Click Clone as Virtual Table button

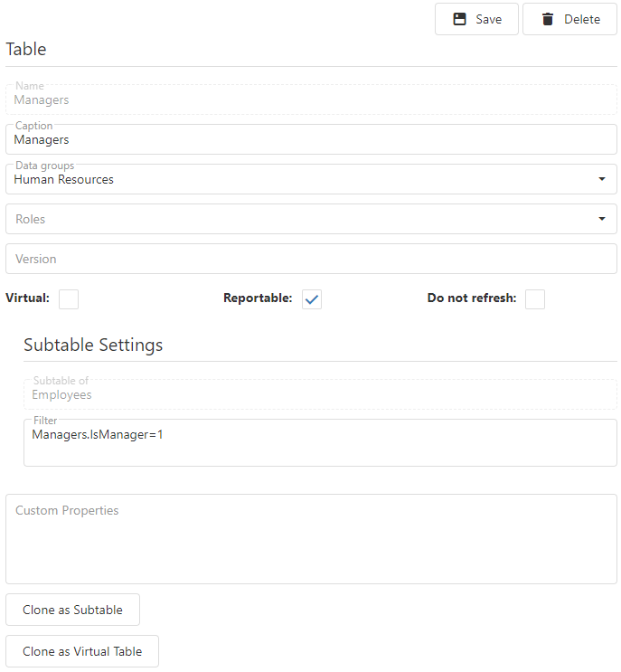(x=82, y=651)
